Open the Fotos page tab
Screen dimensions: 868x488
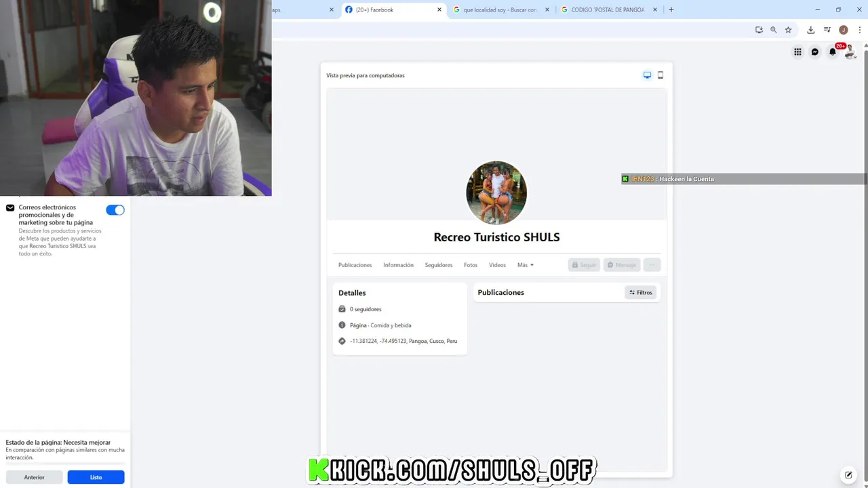point(471,265)
